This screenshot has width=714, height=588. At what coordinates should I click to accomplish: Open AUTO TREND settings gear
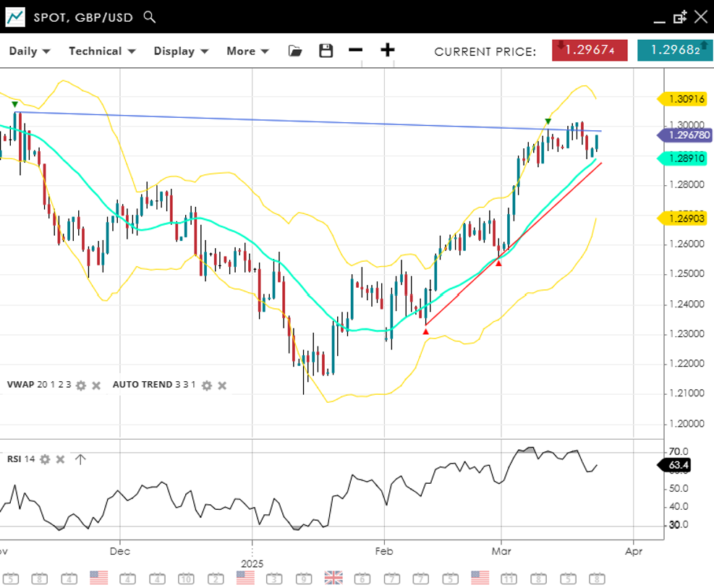point(206,385)
